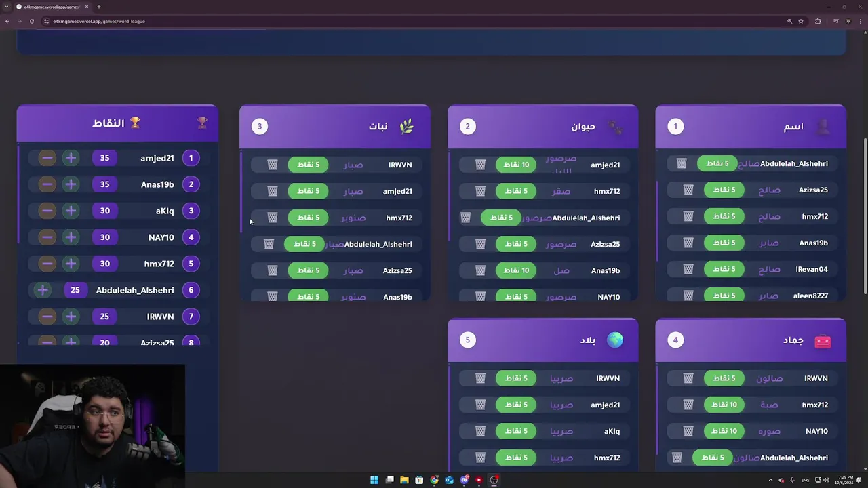Viewport: 868px width, 488px height.
Task: Subtract points from amjed21 in scoreboard
Action: tap(47, 158)
